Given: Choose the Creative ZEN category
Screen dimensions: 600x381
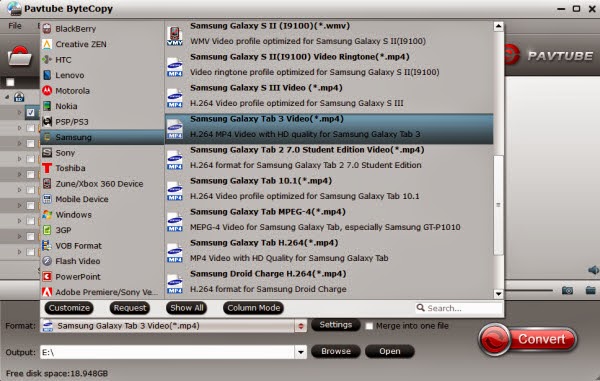Looking at the screenshot, I should pyautogui.click(x=102, y=44).
